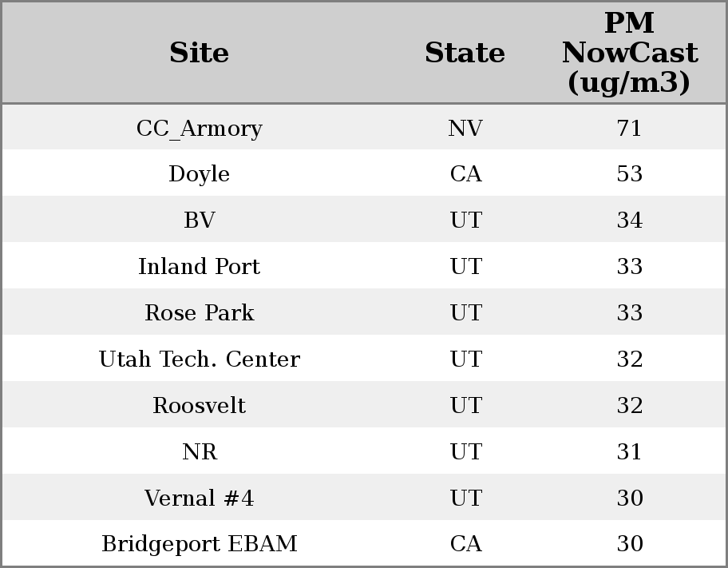Screen dimensions: 728x568
Task: Click the CA state for Bridgeport EBAM
Action: (x=465, y=544)
